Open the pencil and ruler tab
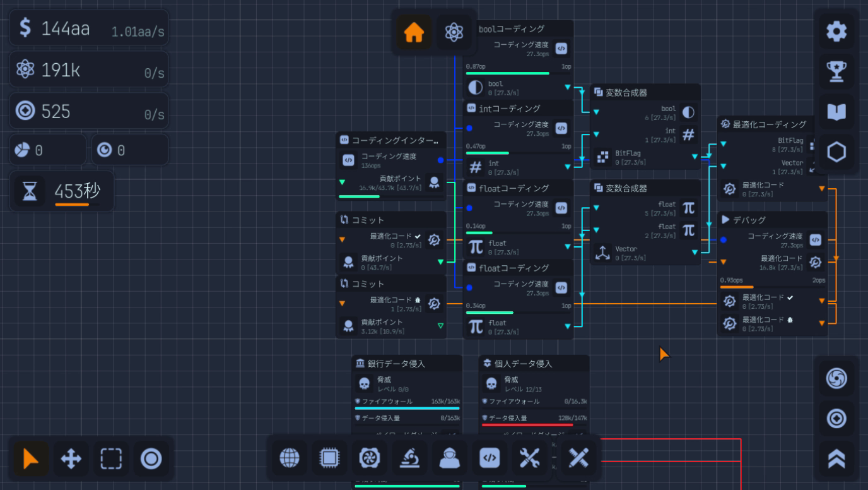Image resolution: width=868 pixels, height=490 pixels. tap(578, 458)
